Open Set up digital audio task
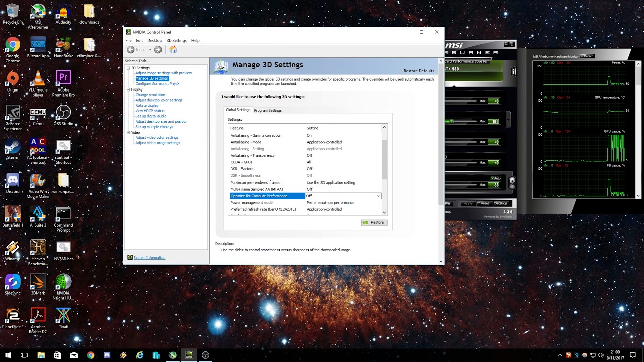The width and height of the screenshot is (644, 362). [x=151, y=116]
